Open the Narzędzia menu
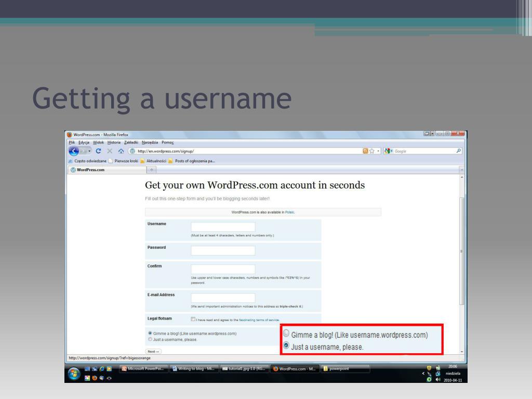532x399 pixels. [150, 142]
